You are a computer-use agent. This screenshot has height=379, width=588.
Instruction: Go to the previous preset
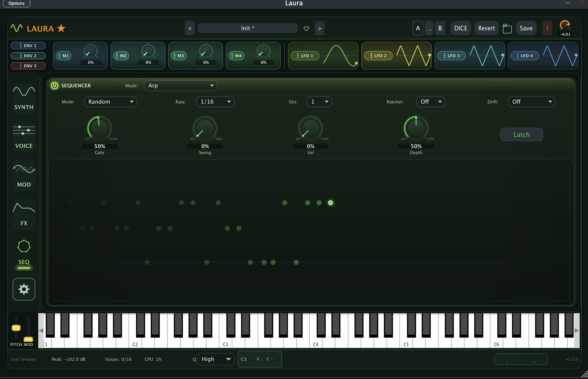coord(190,28)
